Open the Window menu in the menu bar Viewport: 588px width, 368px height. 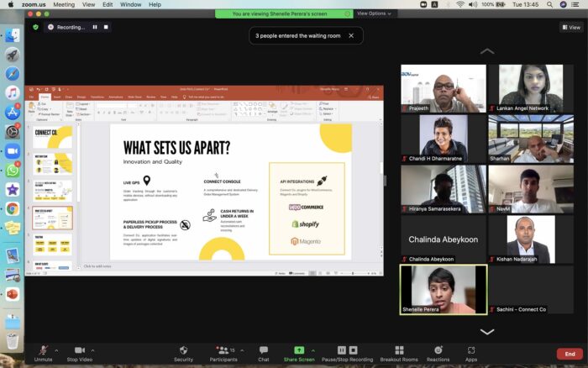[129, 4]
